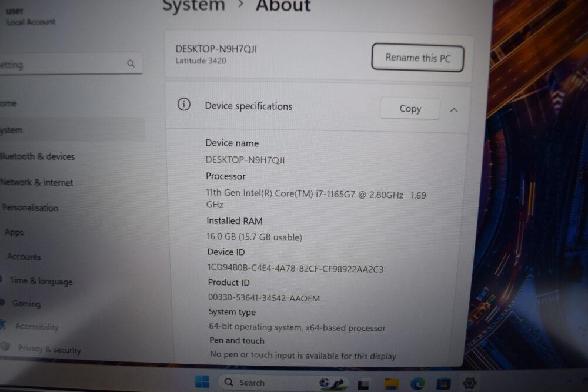
Task: Click the 64-bit operating system value
Action: point(297,327)
